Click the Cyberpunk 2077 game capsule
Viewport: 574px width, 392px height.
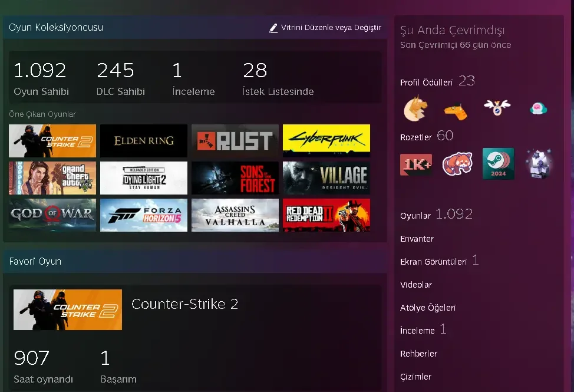tap(326, 141)
